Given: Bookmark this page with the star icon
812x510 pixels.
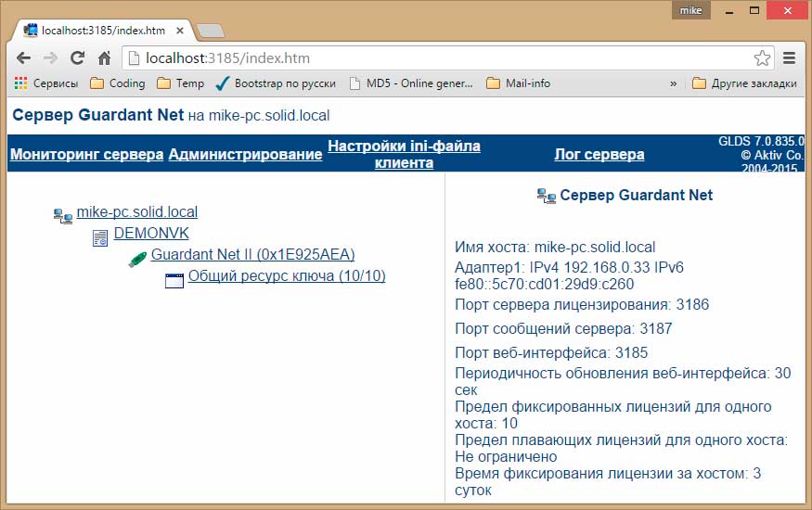Looking at the screenshot, I should 762,58.
